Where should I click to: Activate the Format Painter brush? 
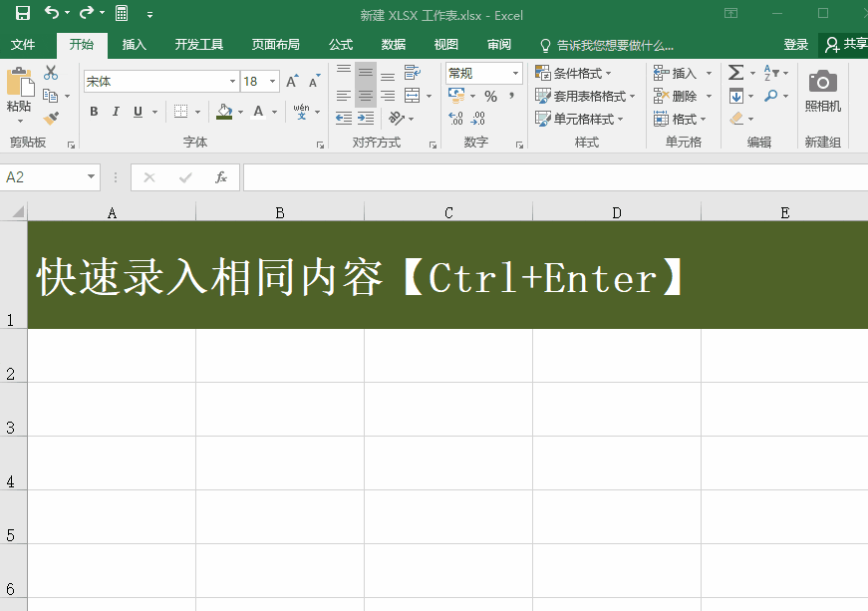pos(51,118)
